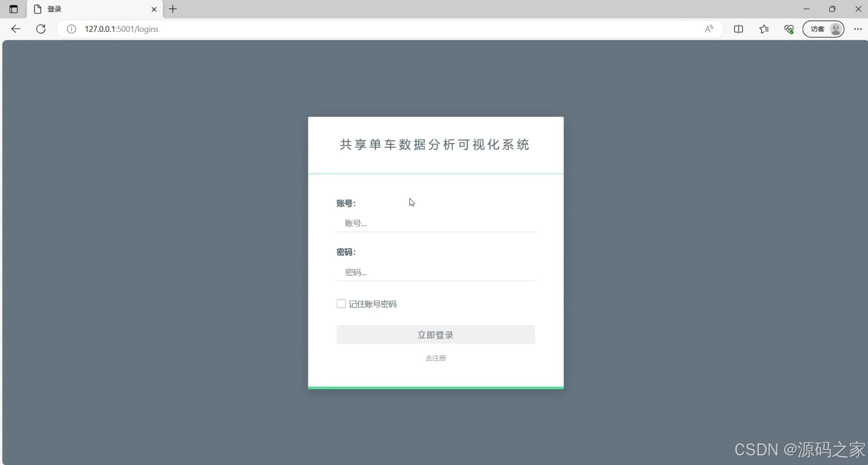Open the site information icon in address bar
868x465 pixels.
[x=71, y=29]
